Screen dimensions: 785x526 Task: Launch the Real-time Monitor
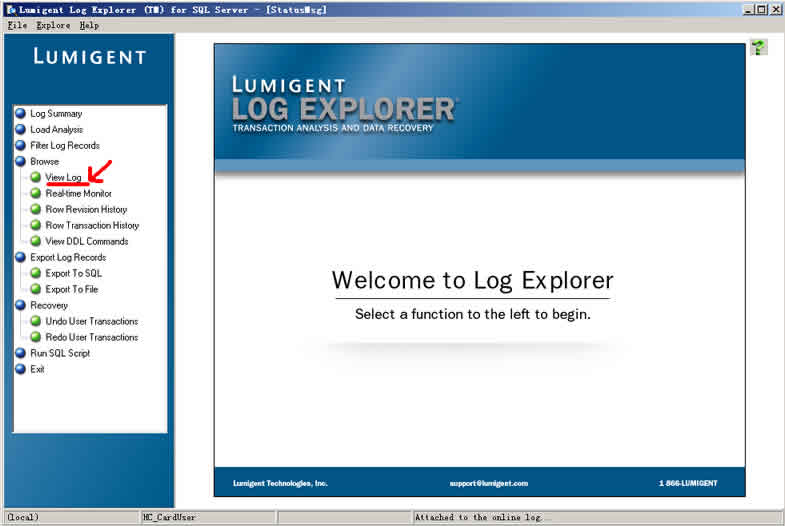click(79, 193)
